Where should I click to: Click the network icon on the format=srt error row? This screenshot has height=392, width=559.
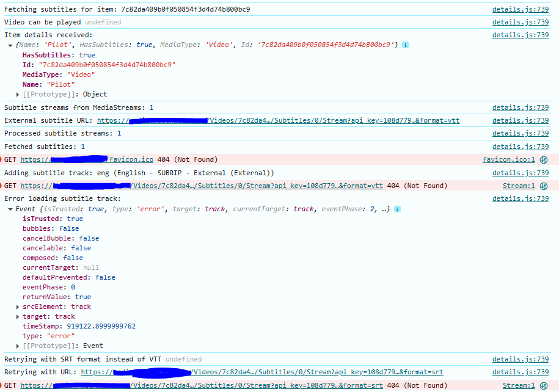pyautogui.click(x=544, y=386)
